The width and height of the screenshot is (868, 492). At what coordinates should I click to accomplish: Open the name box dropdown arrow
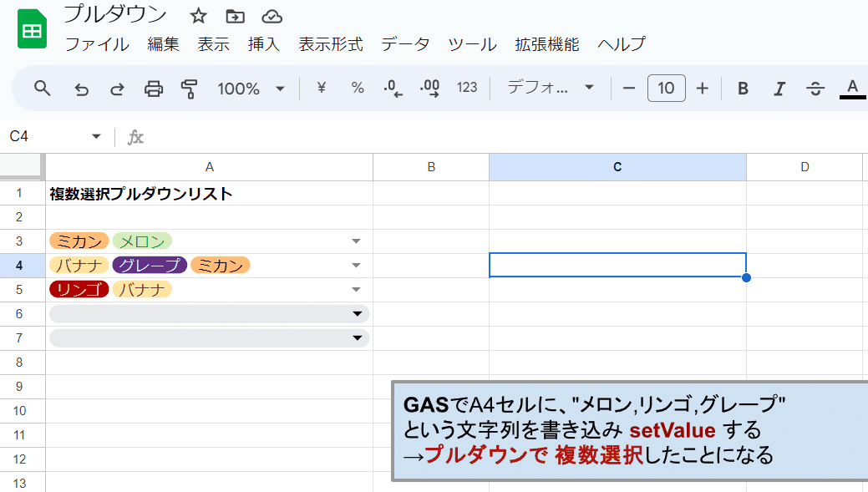click(x=96, y=136)
